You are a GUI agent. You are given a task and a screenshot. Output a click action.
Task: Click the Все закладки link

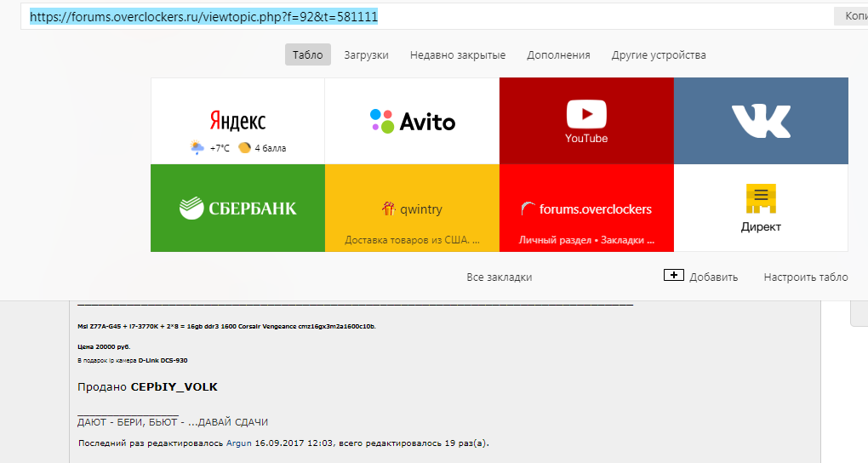[x=500, y=277]
